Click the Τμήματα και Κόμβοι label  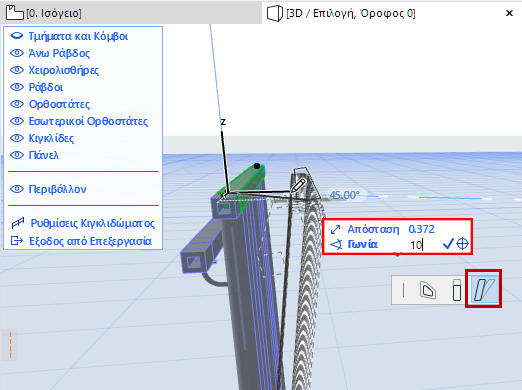pyautogui.click(x=78, y=36)
